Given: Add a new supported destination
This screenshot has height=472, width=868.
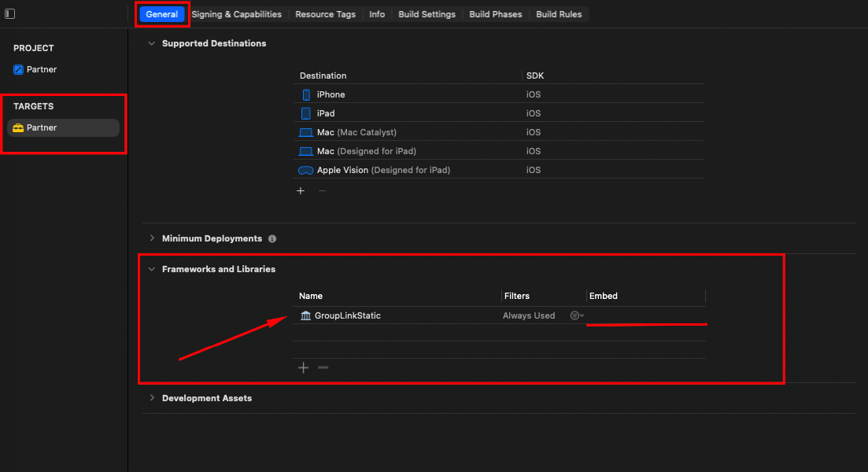Looking at the screenshot, I should tap(301, 191).
